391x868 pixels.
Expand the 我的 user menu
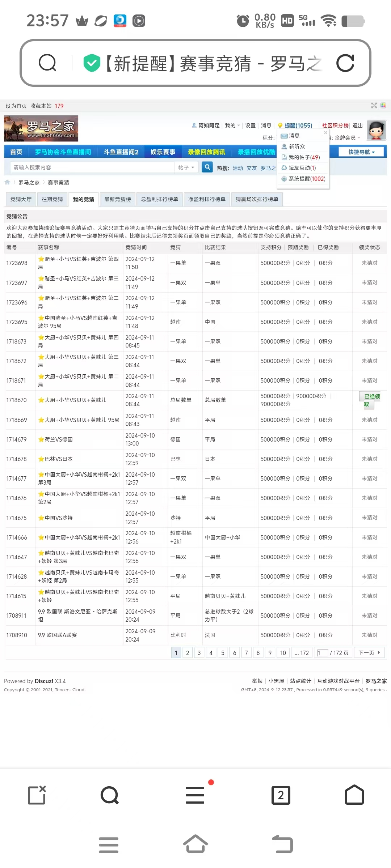pos(232,125)
